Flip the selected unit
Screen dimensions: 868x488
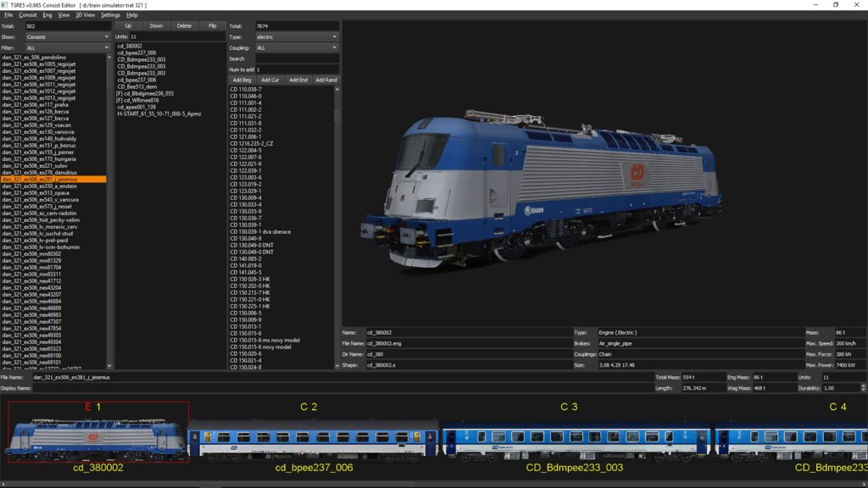pyautogui.click(x=212, y=26)
